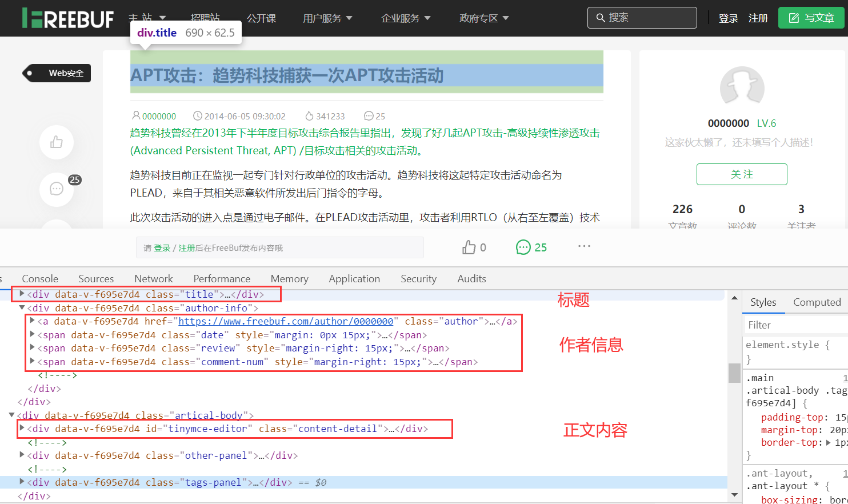Expand the a class="author" node
Screen dimensions: 848x504
(32, 321)
